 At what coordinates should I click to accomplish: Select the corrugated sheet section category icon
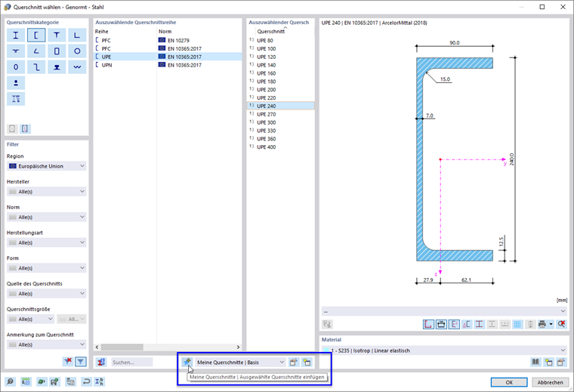point(77,67)
